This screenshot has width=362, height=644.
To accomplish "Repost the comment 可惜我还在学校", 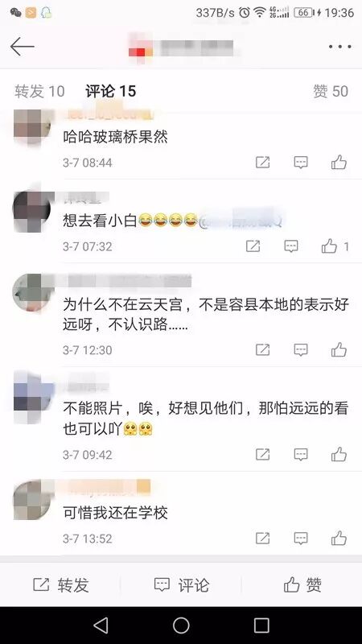I will [263, 538].
